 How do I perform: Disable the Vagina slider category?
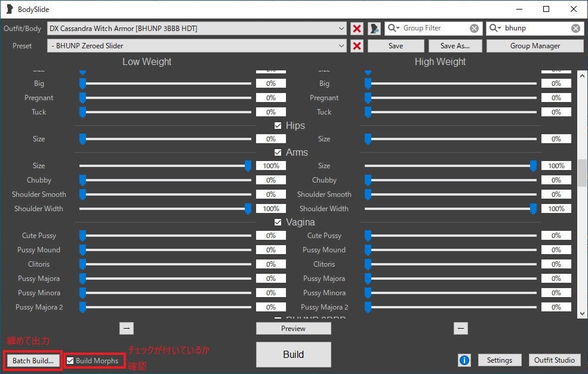point(278,221)
